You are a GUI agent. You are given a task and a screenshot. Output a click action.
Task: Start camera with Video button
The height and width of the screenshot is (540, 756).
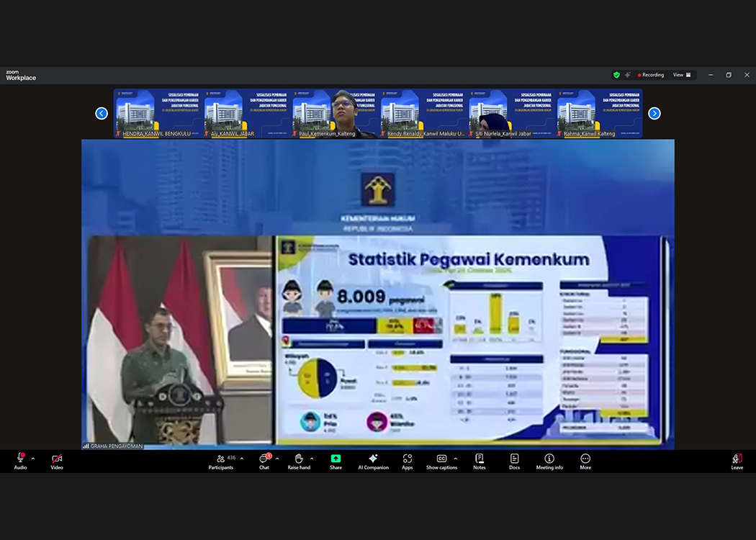click(57, 462)
